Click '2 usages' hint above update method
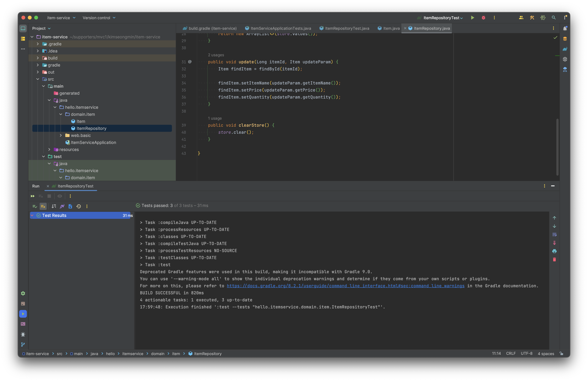Viewport: 588px width, 381px height. tap(216, 55)
